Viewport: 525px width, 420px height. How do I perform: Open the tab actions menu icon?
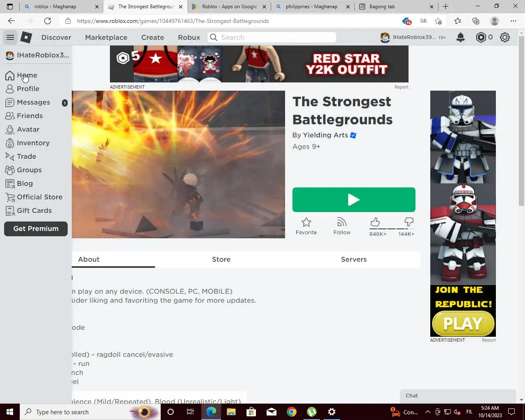(x=10, y=7)
